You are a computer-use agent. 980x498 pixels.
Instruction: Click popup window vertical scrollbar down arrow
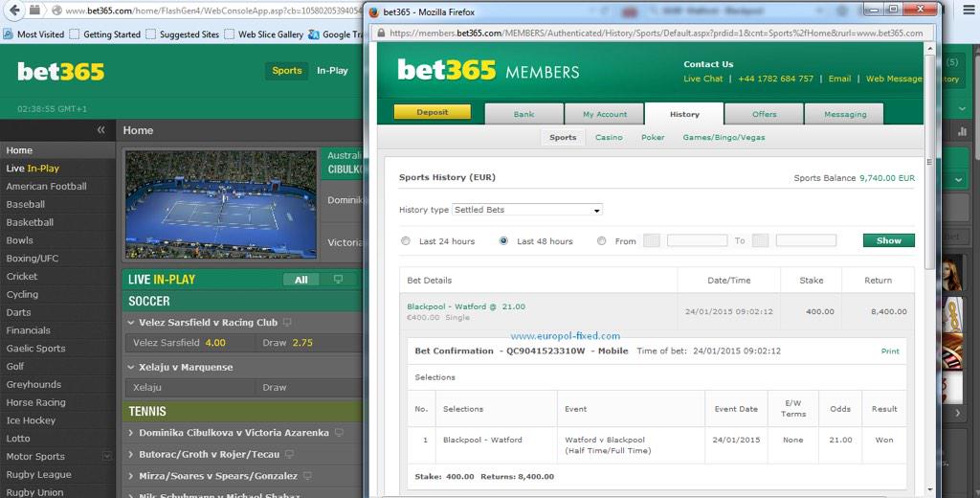(x=929, y=490)
